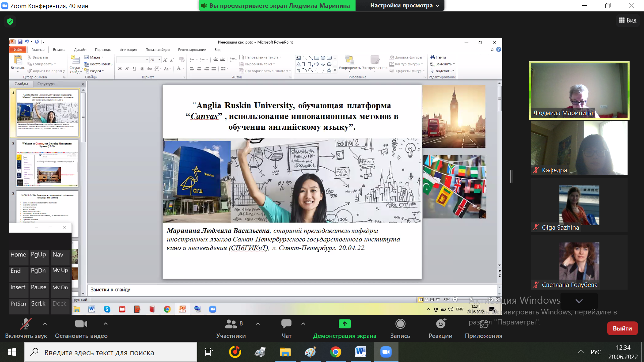Viewport: 644px width, 362px height.
Task: Open Приложения apps panel
Action: coord(483,328)
